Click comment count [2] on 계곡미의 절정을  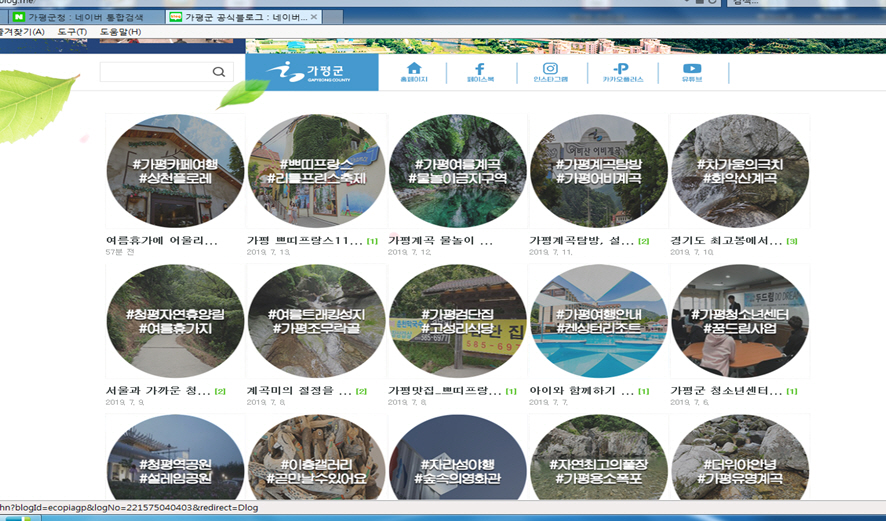click(x=362, y=391)
